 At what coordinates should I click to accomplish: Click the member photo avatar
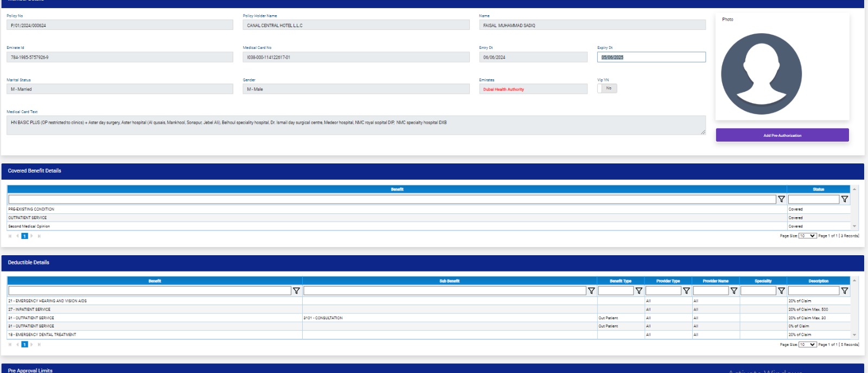tap(761, 74)
